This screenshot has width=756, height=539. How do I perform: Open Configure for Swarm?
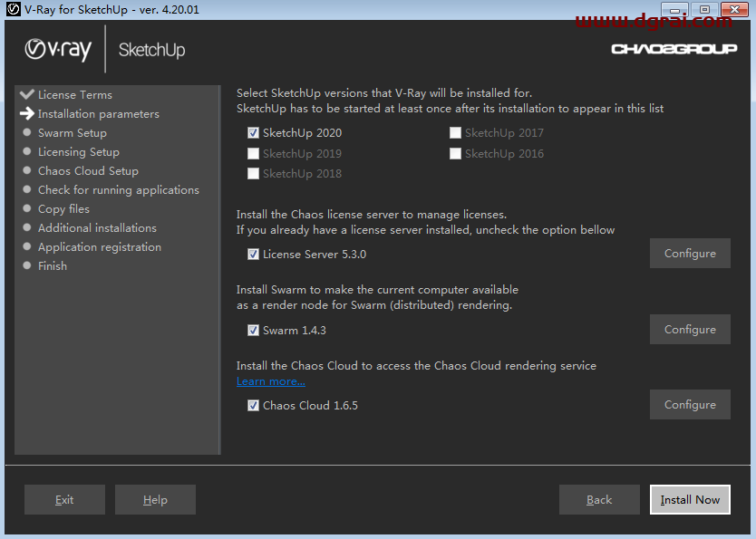pos(689,330)
